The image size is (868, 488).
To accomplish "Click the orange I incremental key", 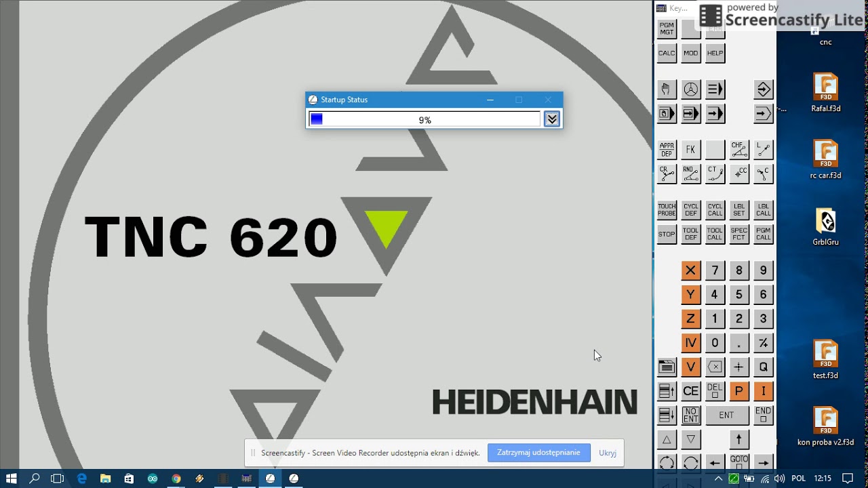I will coord(764,391).
